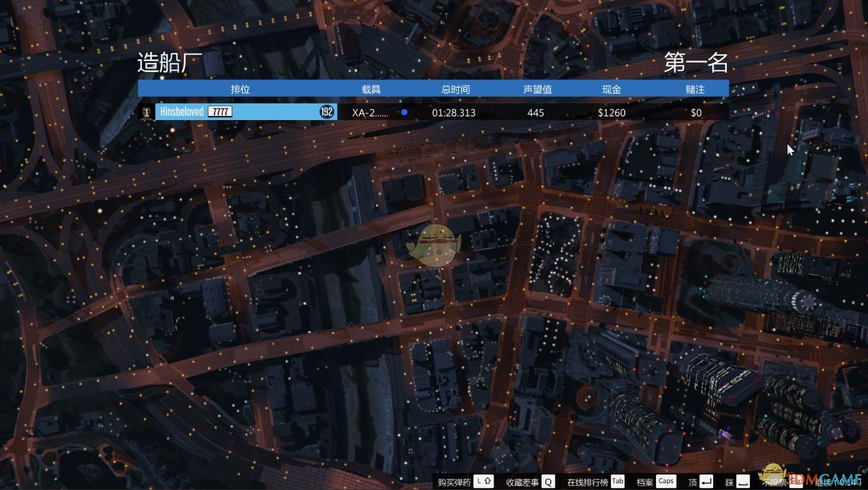Click total time 01:28.313
Viewport: 868px width, 490px height.
pyautogui.click(x=454, y=113)
